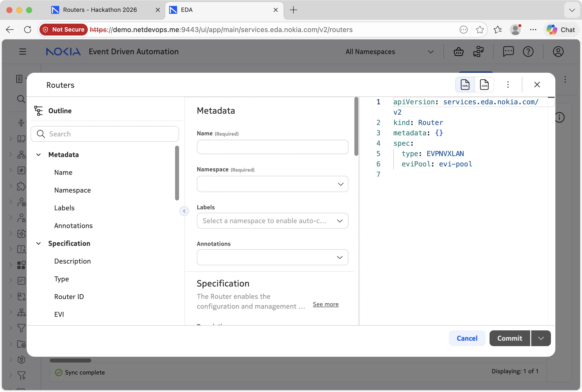Open the workflows icon in header
The image size is (582, 392).
coord(478,52)
